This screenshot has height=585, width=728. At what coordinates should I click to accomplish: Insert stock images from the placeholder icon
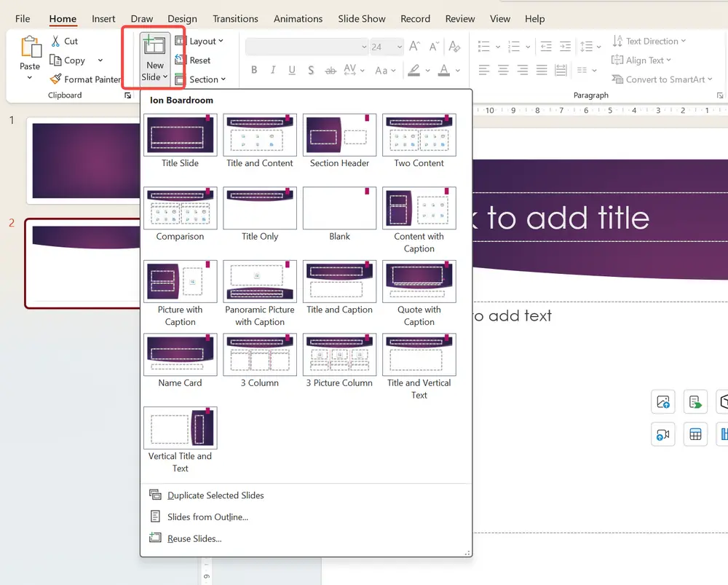point(695,401)
